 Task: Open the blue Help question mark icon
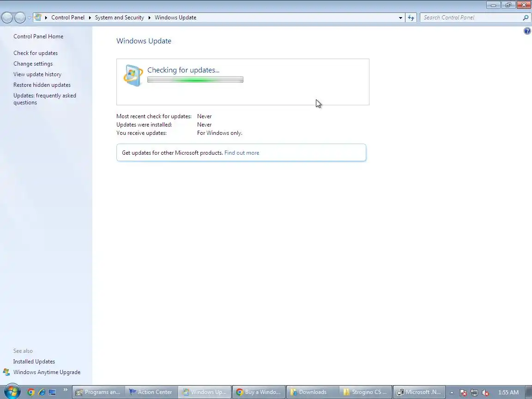pos(527,31)
